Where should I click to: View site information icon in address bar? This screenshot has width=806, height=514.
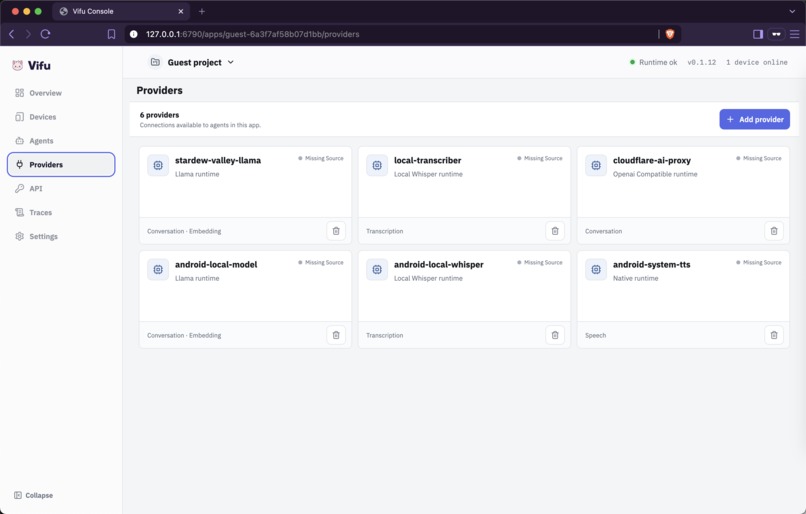coord(134,34)
